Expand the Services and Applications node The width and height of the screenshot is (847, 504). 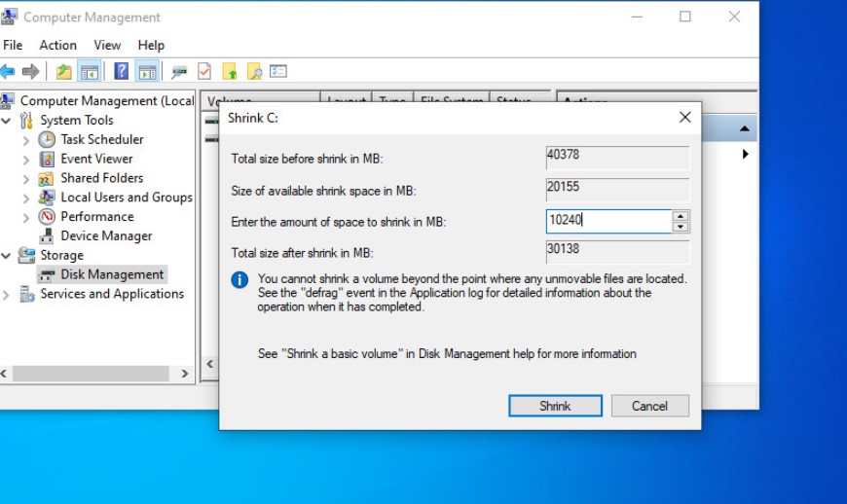(8, 294)
